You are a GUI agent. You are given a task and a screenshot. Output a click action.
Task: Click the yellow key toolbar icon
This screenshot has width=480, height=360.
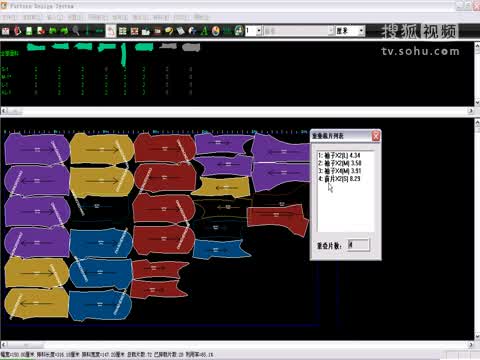tap(169, 31)
